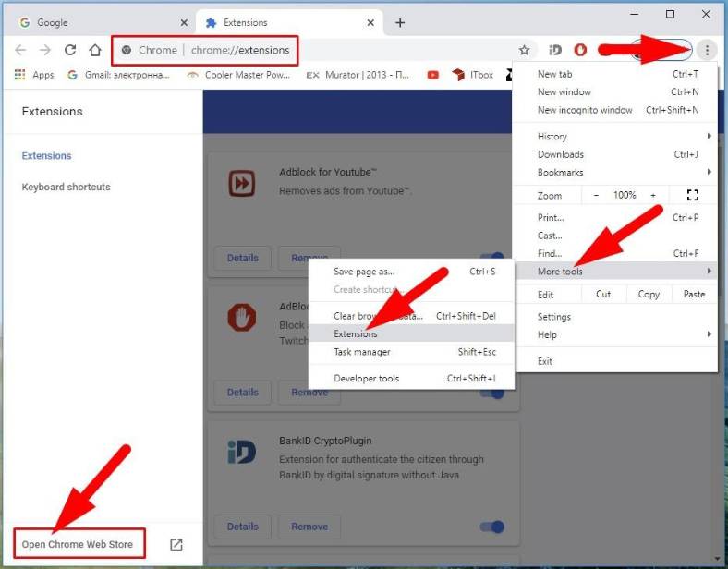Click the site info icon in address bar
The image size is (728, 569).
(x=127, y=50)
